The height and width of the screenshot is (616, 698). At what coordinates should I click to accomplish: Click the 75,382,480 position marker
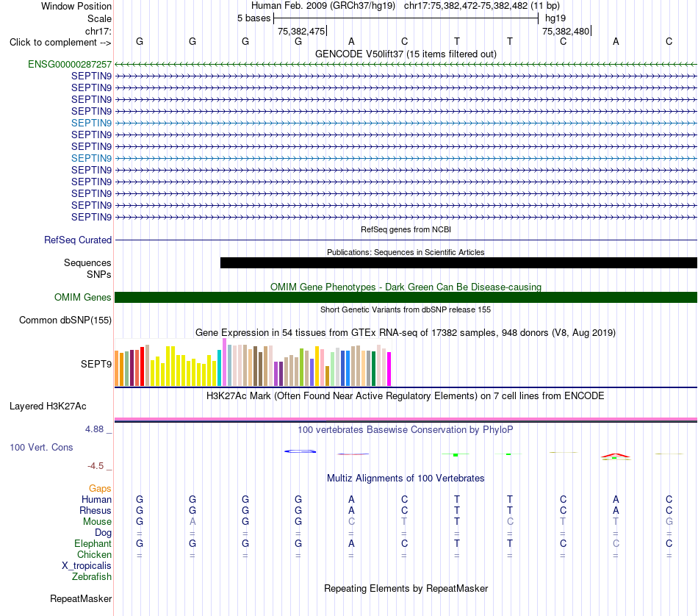pos(566,31)
